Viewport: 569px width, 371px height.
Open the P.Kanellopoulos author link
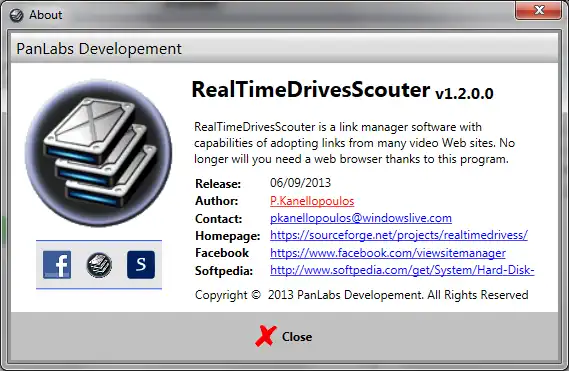[x=312, y=201]
